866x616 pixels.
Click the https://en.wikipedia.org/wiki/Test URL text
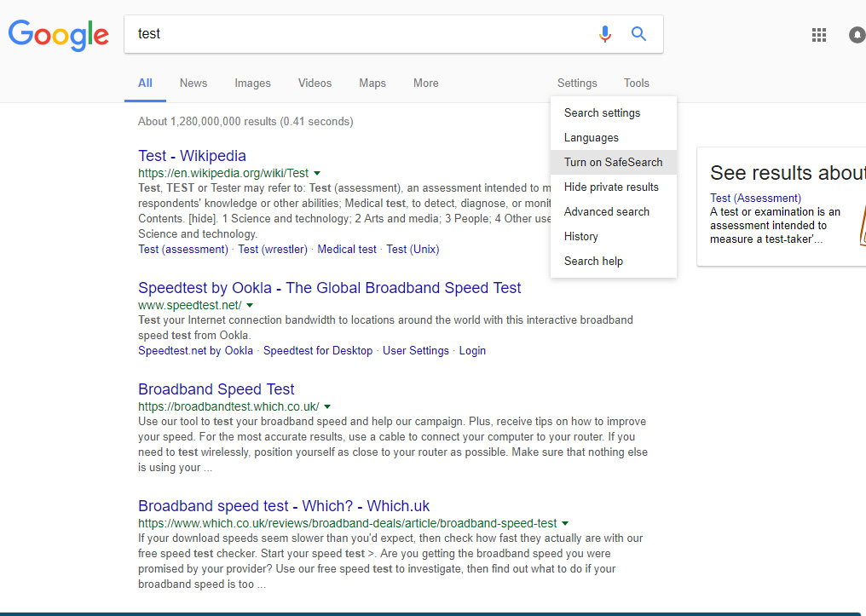[223, 173]
